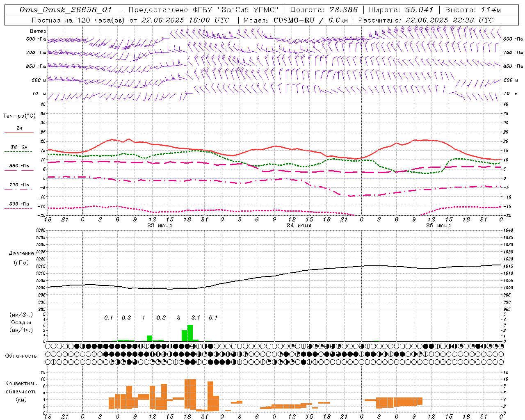Screen dimensions: 525x420
Task: Click the 3.1 precipitation total value
Action: 196,318
